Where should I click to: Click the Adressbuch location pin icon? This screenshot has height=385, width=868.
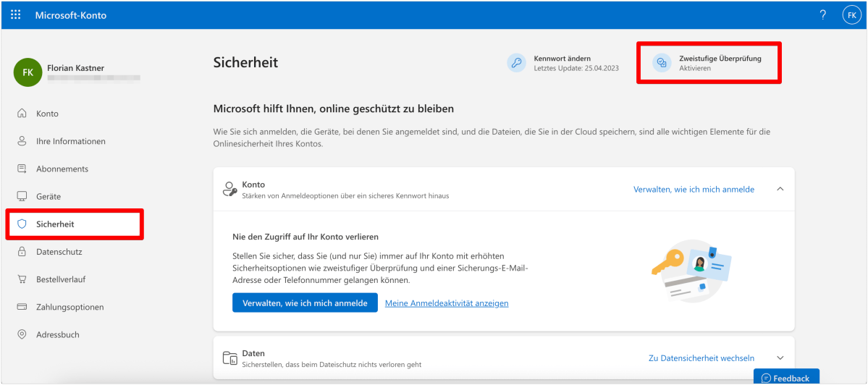coord(22,334)
